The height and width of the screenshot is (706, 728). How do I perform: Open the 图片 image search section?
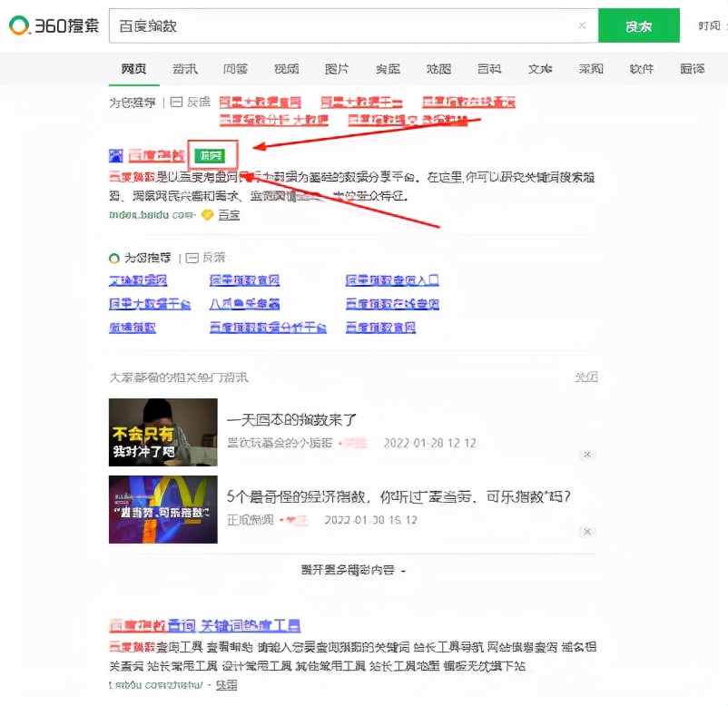pyautogui.click(x=337, y=68)
